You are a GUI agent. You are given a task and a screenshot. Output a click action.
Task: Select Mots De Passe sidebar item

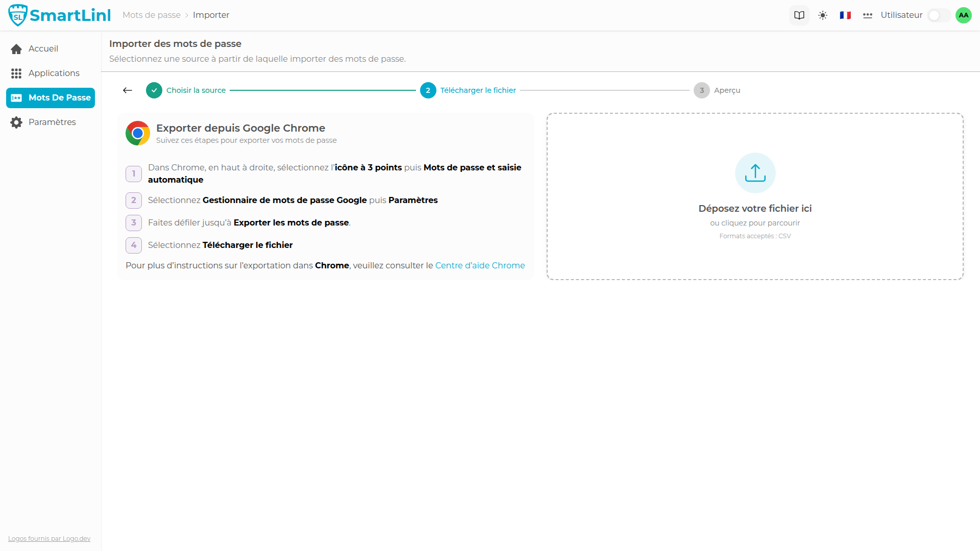click(x=51, y=98)
